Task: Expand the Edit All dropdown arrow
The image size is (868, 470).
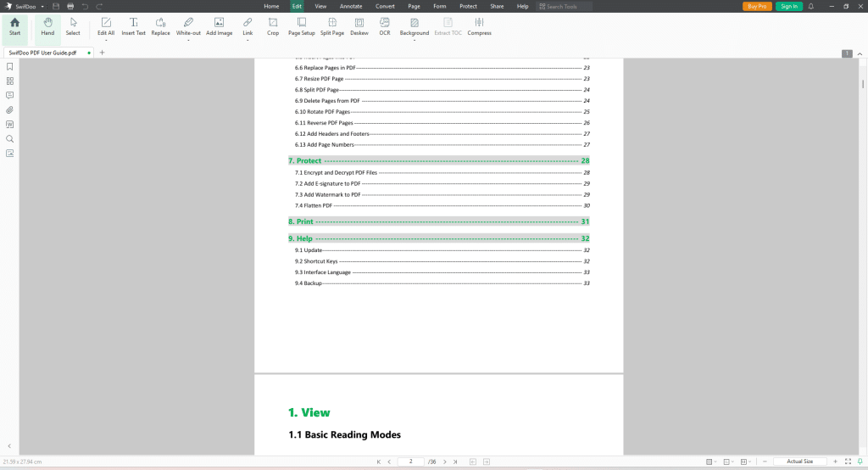Action: click(x=106, y=40)
